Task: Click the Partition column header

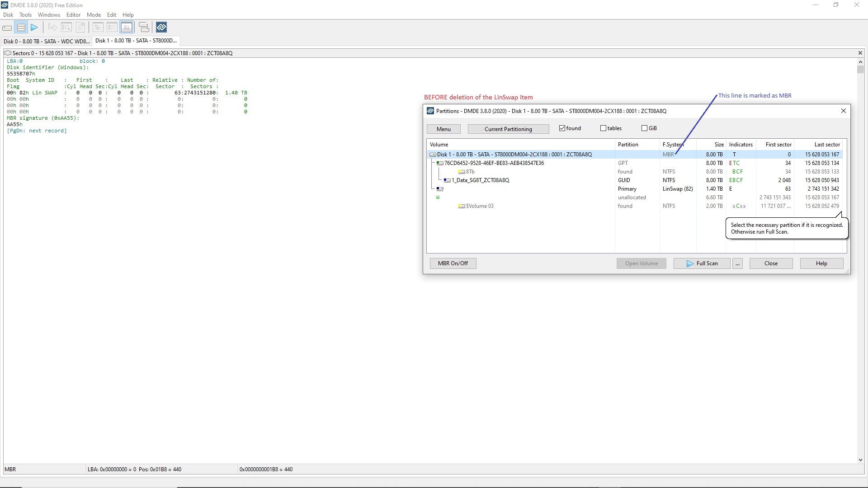Action: click(x=637, y=145)
